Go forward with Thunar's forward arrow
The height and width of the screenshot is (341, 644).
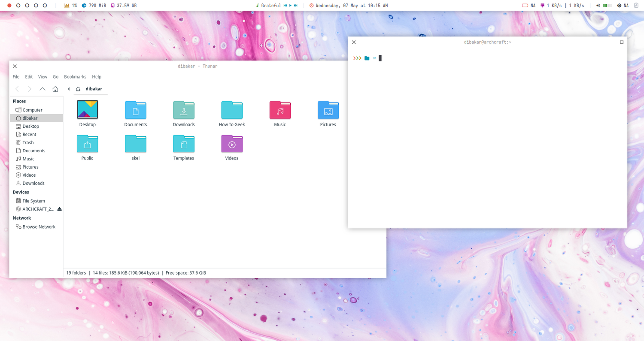click(30, 89)
